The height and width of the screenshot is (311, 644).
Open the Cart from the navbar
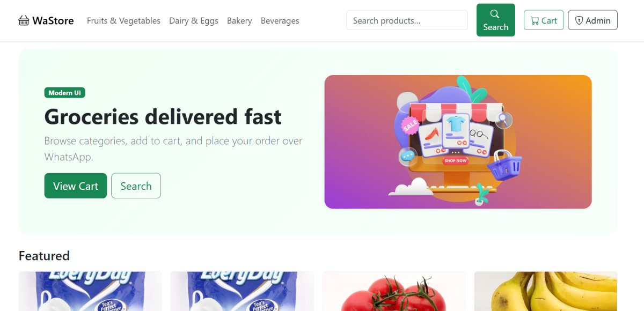point(544,20)
